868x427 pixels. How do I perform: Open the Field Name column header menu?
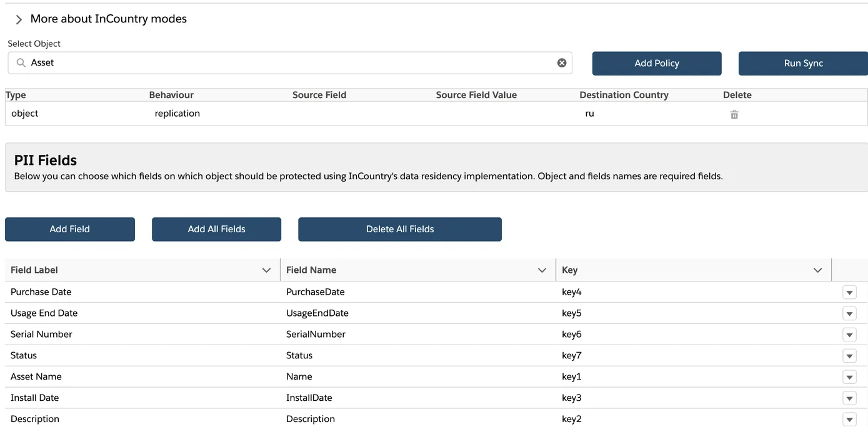542,270
